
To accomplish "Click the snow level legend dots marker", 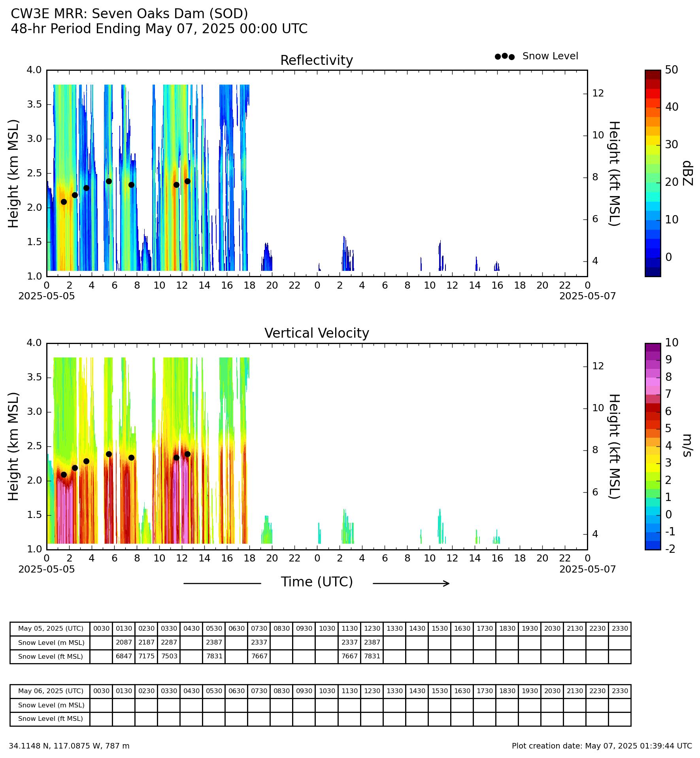I will pos(505,57).
